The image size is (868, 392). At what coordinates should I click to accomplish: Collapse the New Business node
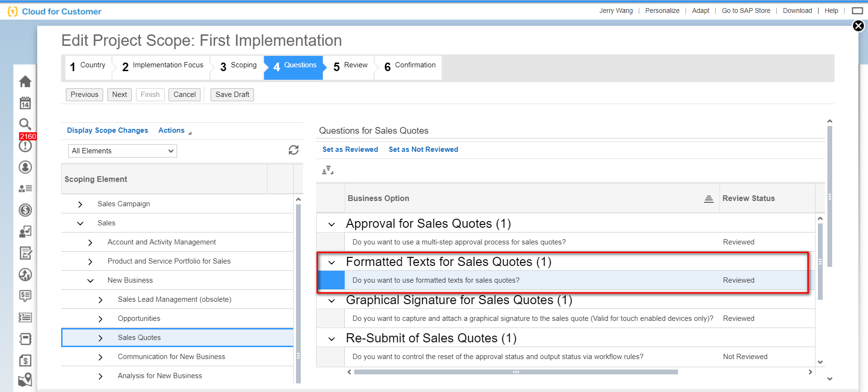click(x=90, y=281)
